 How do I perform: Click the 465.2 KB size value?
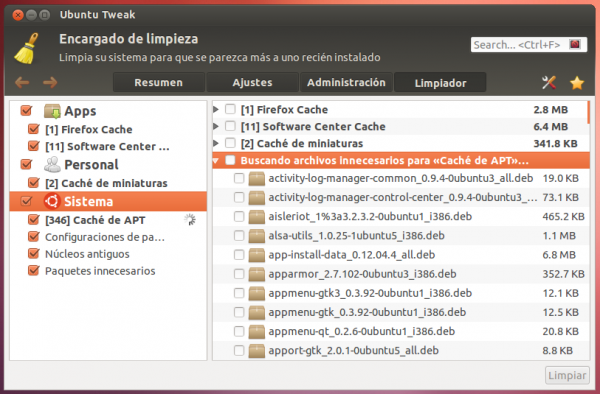pos(563,217)
